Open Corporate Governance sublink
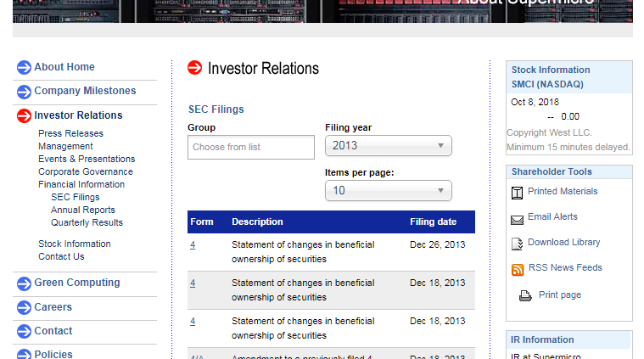 point(86,171)
